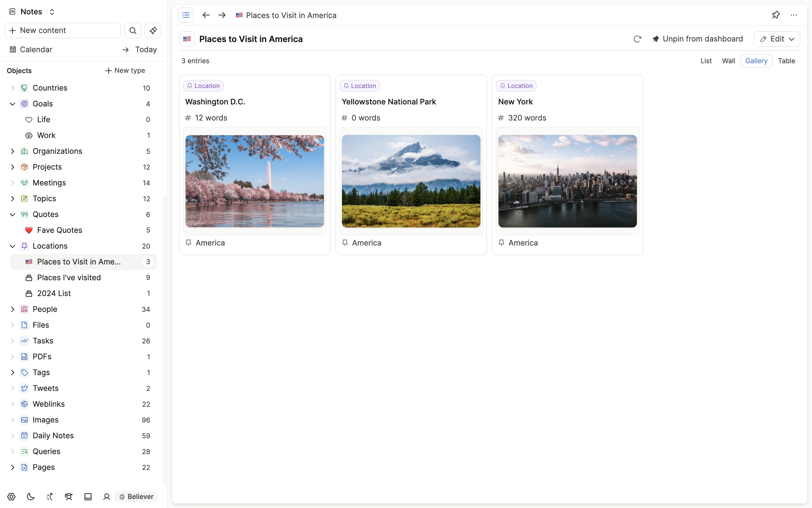
Task: Open the Calendar icon entry
Action: coord(13,49)
